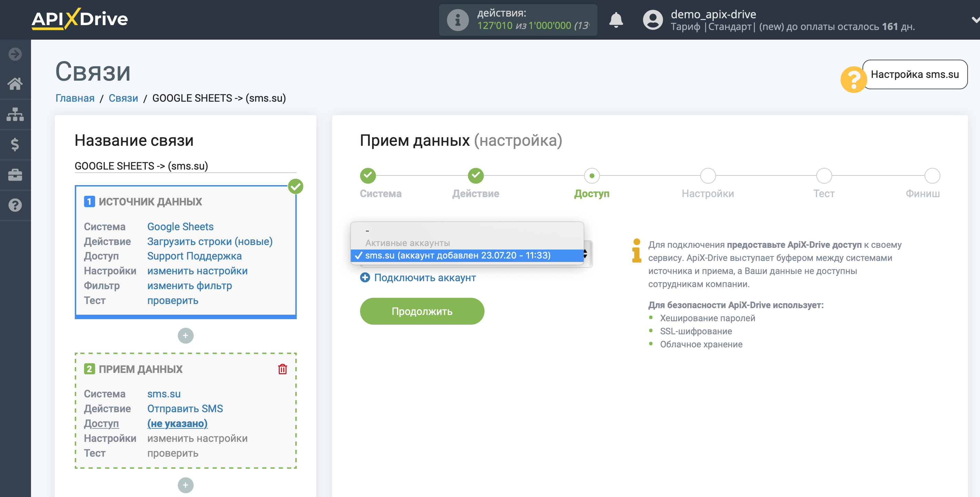Viewport: 980px width, 497px height.
Task: Select the dash empty option in dropdown
Action: (x=467, y=231)
